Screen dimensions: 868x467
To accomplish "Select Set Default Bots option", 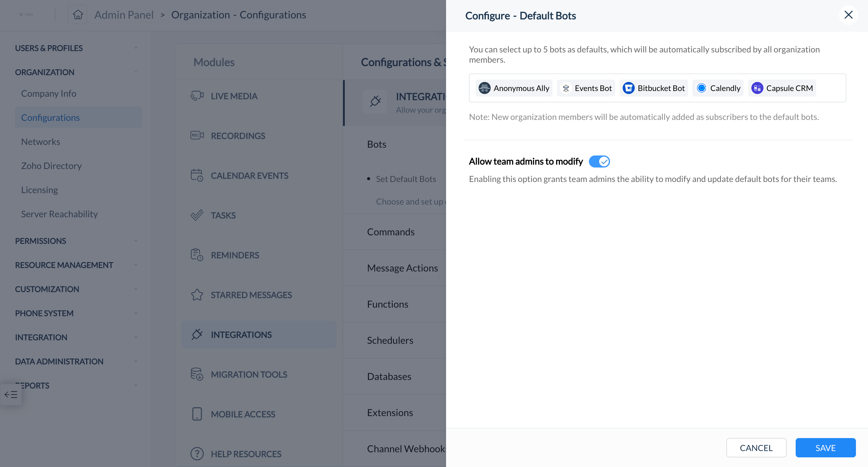I will pyautogui.click(x=406, y=179).
